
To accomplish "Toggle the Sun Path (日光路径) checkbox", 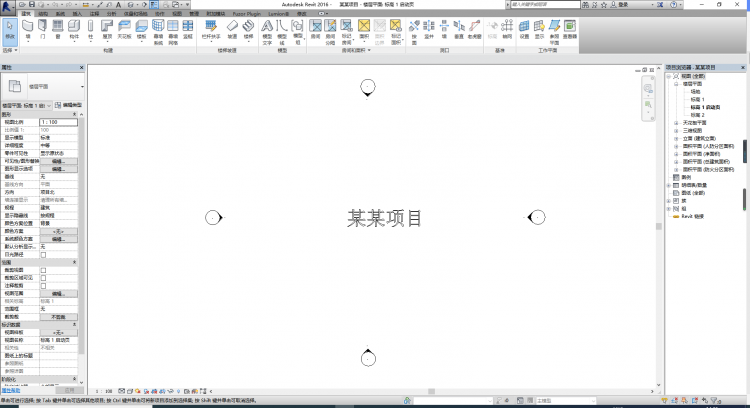I will pyautogui.click(x=43, y=254).
